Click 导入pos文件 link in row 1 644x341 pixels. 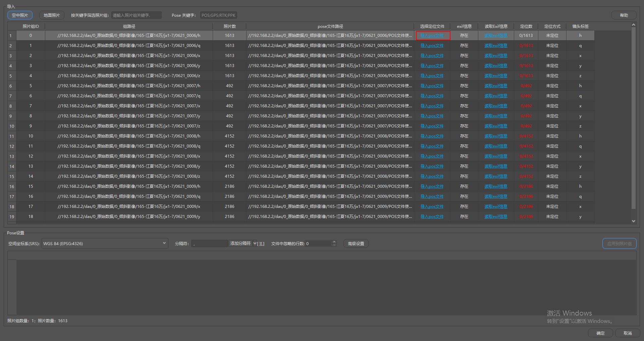pyautogui.click(x=432, y=36)
